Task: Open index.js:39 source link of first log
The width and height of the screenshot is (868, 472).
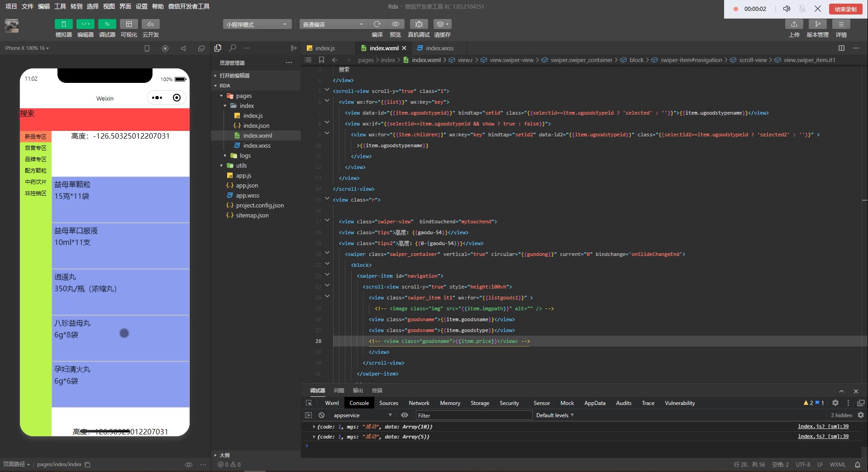Action: point(823,426)
